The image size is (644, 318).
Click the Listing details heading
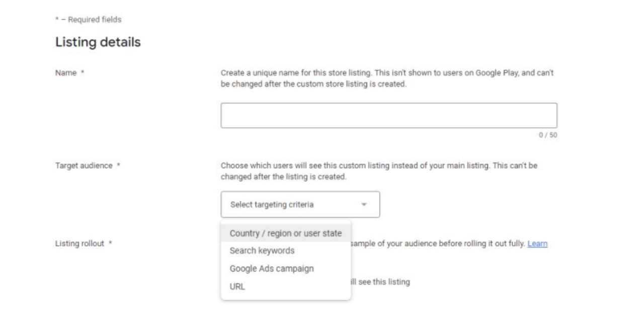coord(98,43)
